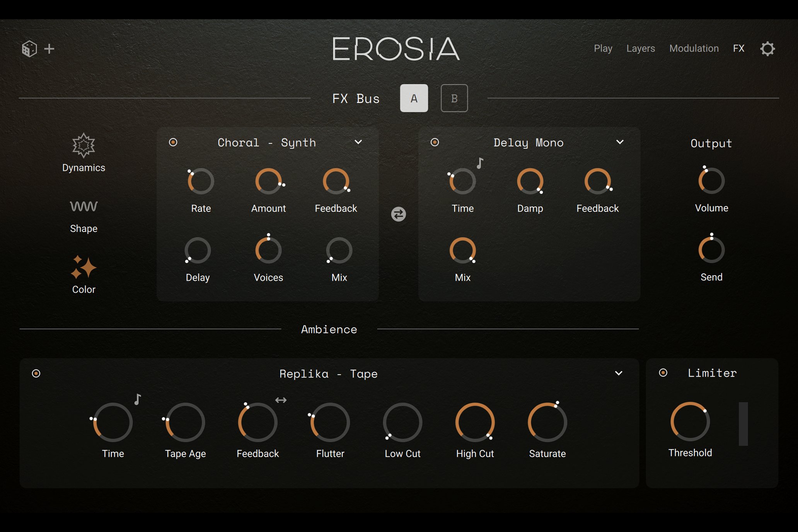Expand the Replika - Tape effect dropdown
Image resolution: width=798 pixels, height=532 pixels.
click(x=619, y=373)
